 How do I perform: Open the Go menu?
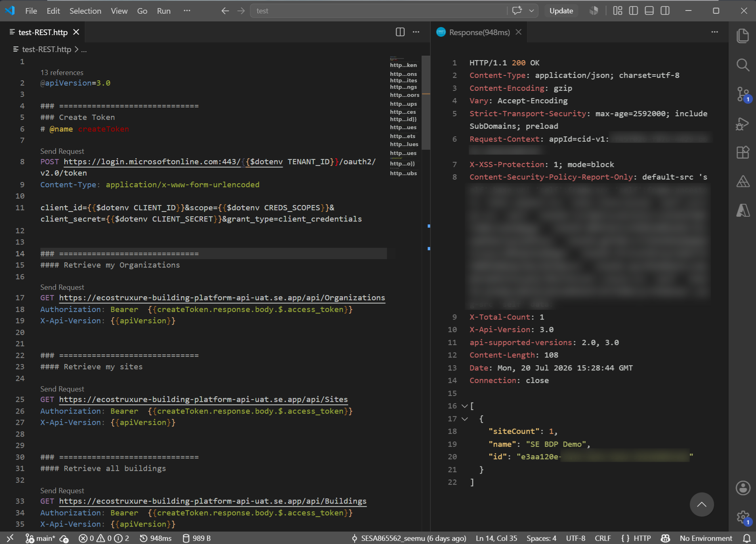[142, 11]
